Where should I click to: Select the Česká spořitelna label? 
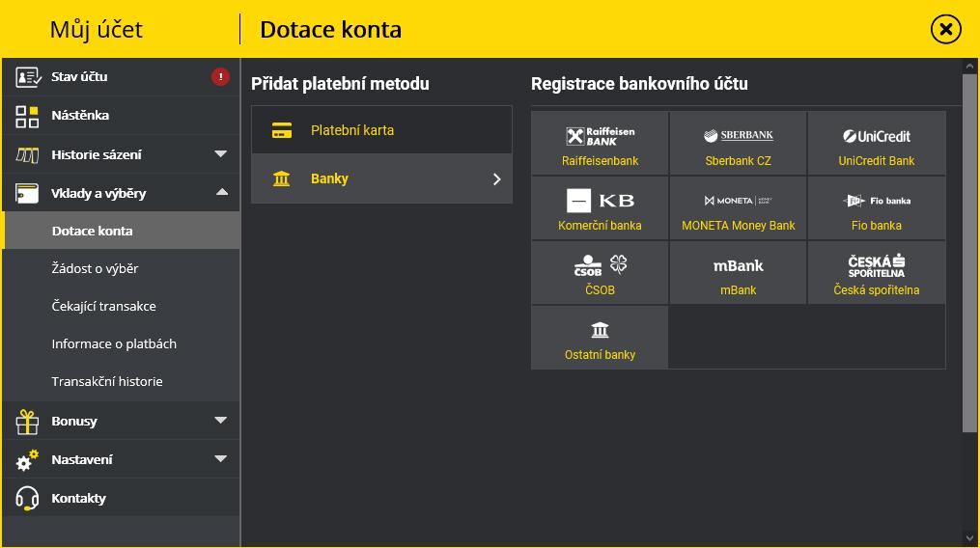point(877,290)
